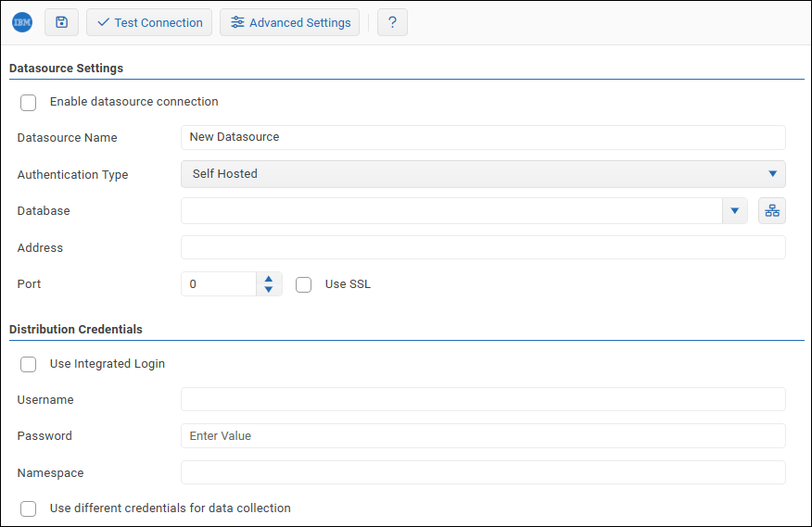This screenshot has width=812, height=527.
Task: Open Advanced Settings
Action: coord(289,22)
